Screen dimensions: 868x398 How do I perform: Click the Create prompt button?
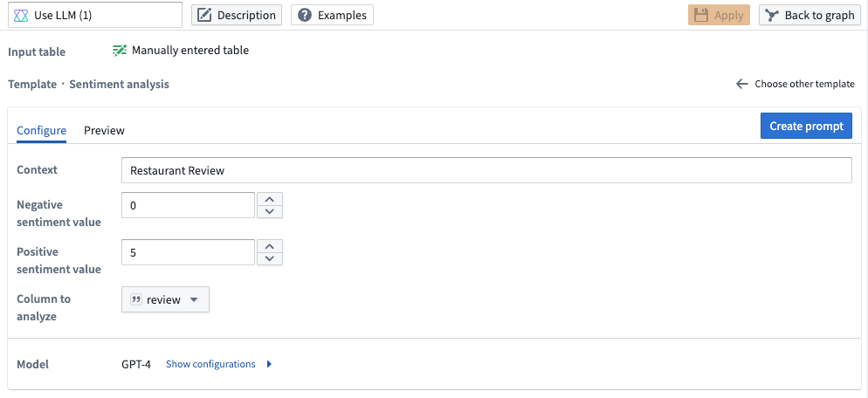(x=806, y=127)
